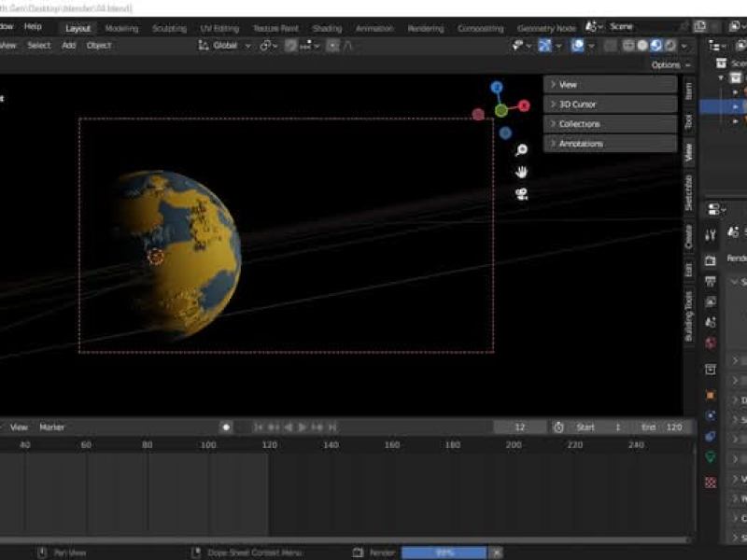Switch to rendered viewport shading mode

click(669, 45)
